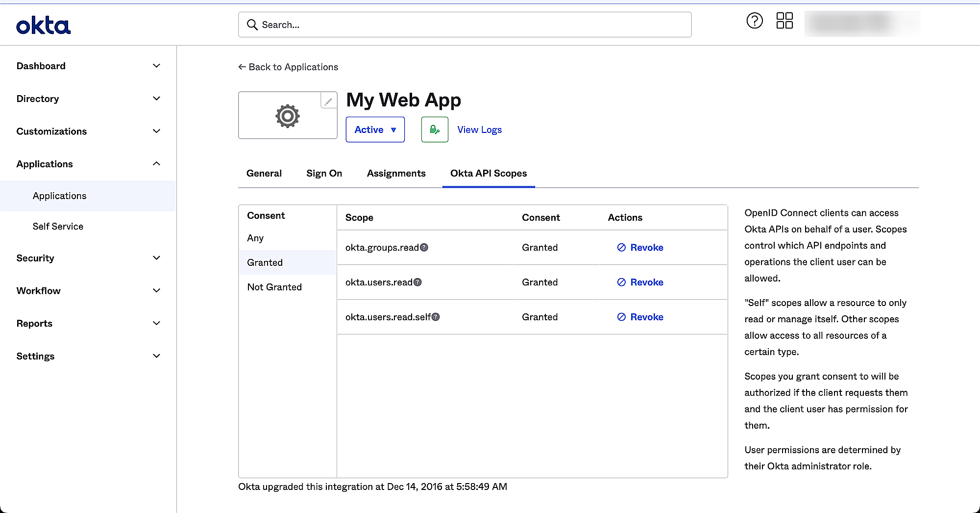Click the Okta logo
This screenshot has height=513, width=980.
click(44, 26)
